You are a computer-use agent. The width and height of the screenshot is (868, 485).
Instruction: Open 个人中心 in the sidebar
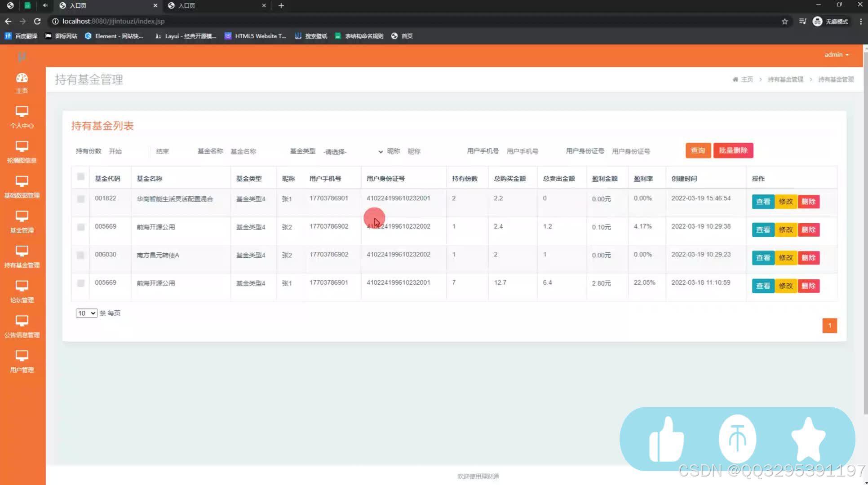point(22,117)
